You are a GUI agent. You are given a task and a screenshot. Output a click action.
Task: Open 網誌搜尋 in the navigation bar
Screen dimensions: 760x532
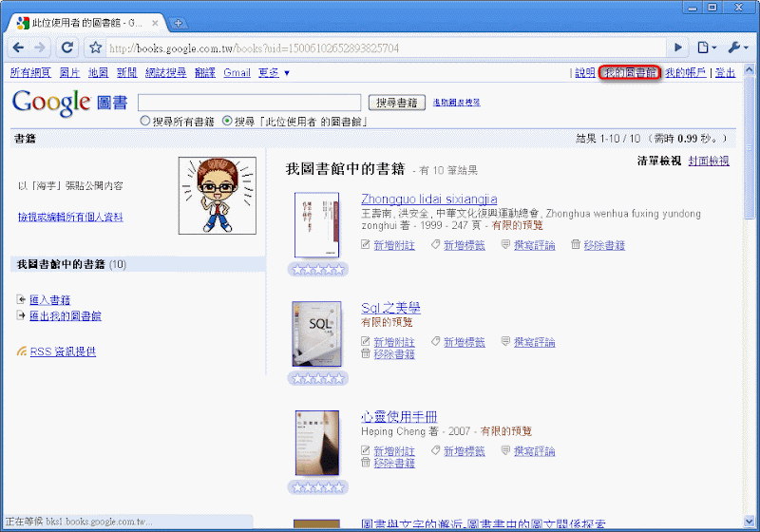coord(165,73)
